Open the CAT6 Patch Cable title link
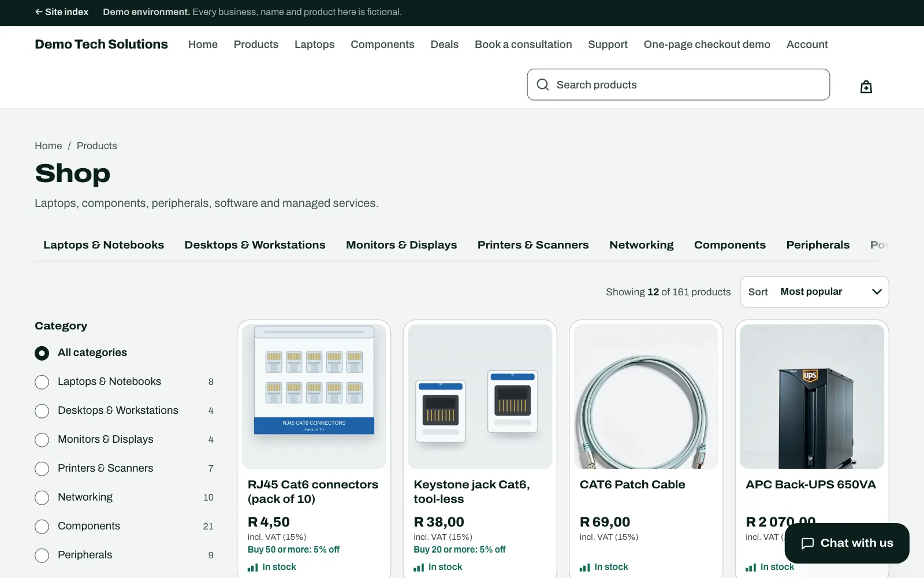Screen dimensions: 924x578 click(x=632, y=485)
